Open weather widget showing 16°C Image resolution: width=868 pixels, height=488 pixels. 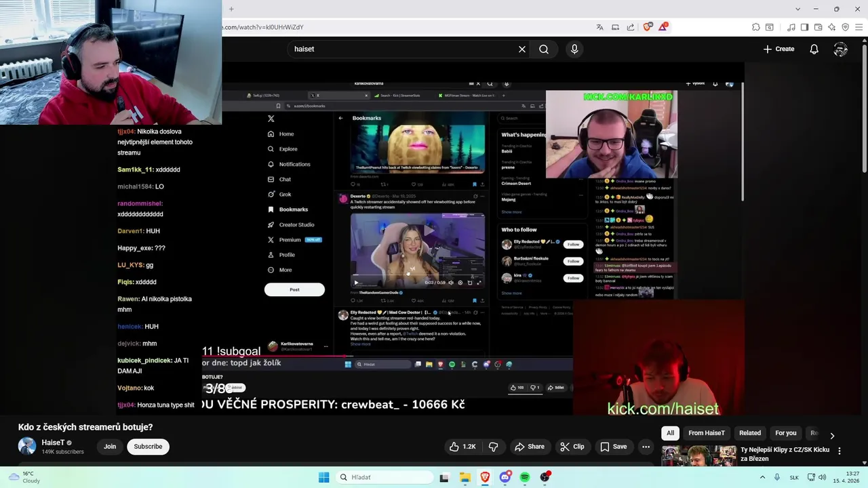coord(24,477)
